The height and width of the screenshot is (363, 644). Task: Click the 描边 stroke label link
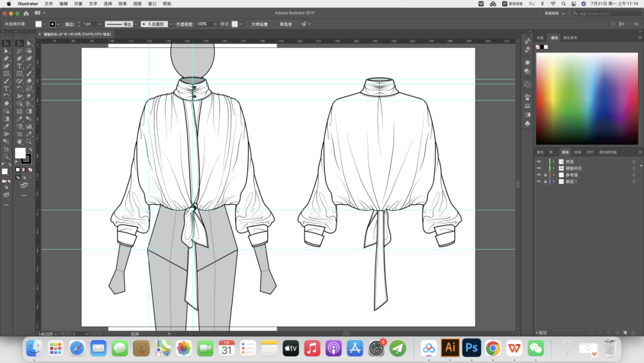pyautogui.click(x=69, y=24)
